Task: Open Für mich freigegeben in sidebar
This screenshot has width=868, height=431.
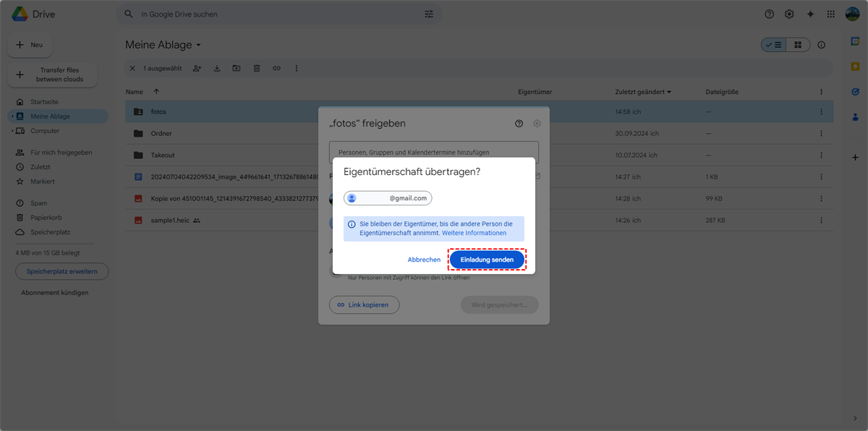Action: coord(61,153)
